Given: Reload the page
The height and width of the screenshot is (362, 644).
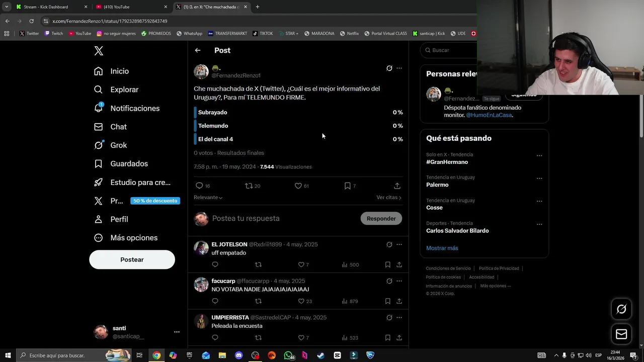Looking at the screenshot, I should 31,21.
